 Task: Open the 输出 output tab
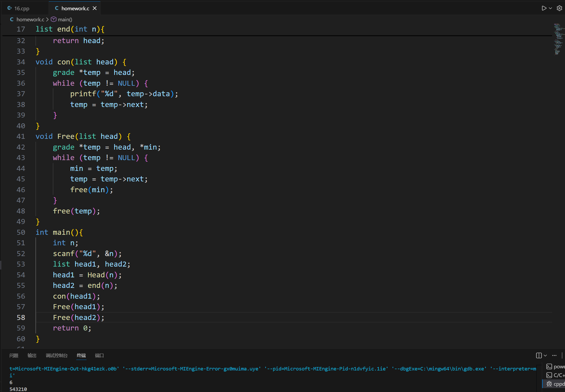click(x=32, y=355)
